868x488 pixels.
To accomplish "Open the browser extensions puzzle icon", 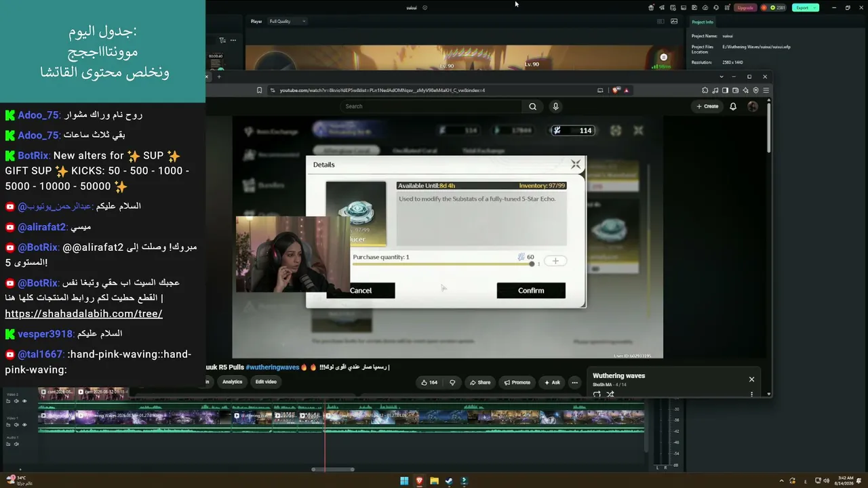I will (x=706, y=90).
